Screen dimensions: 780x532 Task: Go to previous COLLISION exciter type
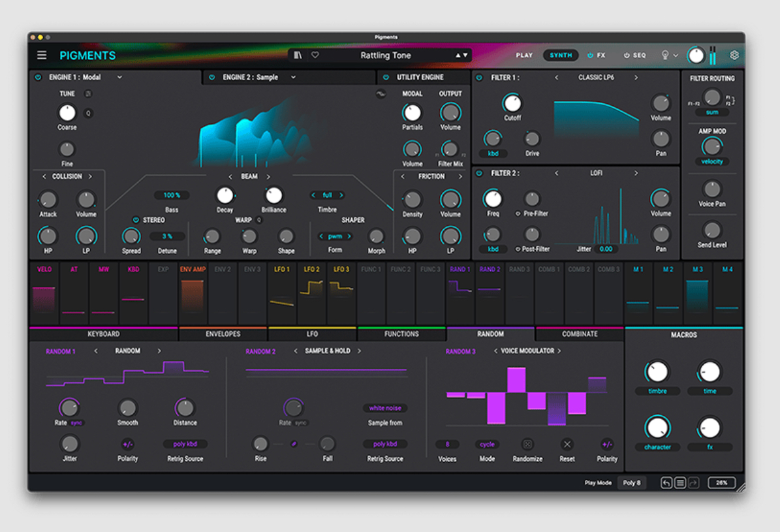click(44, 177)
